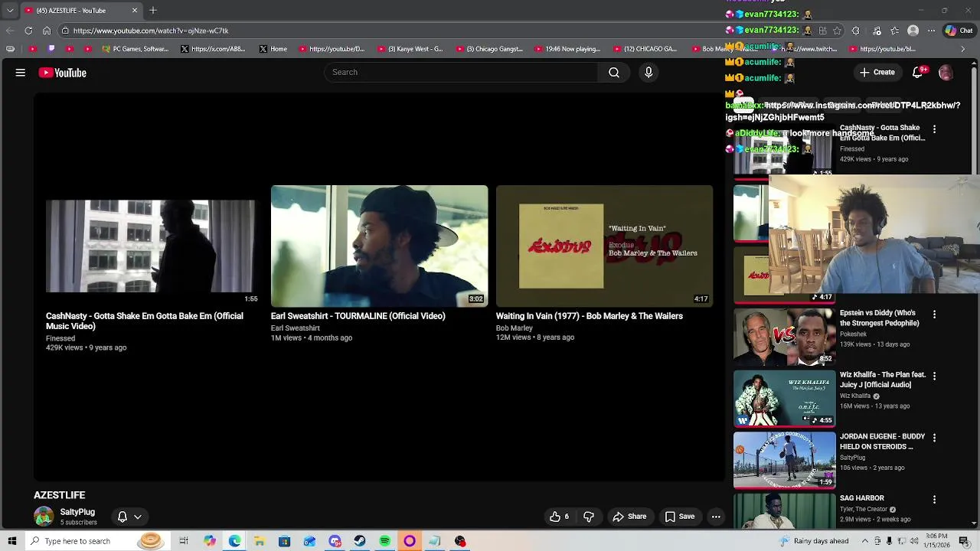Open (3) Kanye West bookmark

409,49
